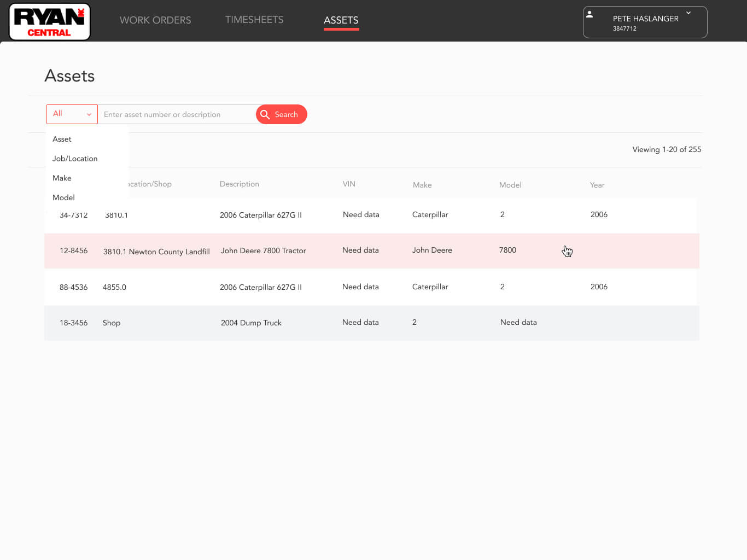Focus the asset number search field

click(177, 114)
